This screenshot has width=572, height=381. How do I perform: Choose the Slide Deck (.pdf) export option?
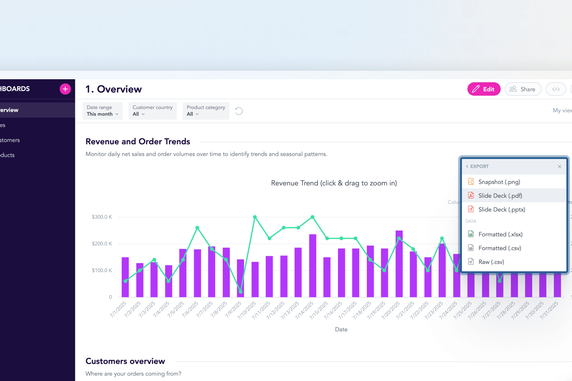pyautogui.click(x=514, y=196)
